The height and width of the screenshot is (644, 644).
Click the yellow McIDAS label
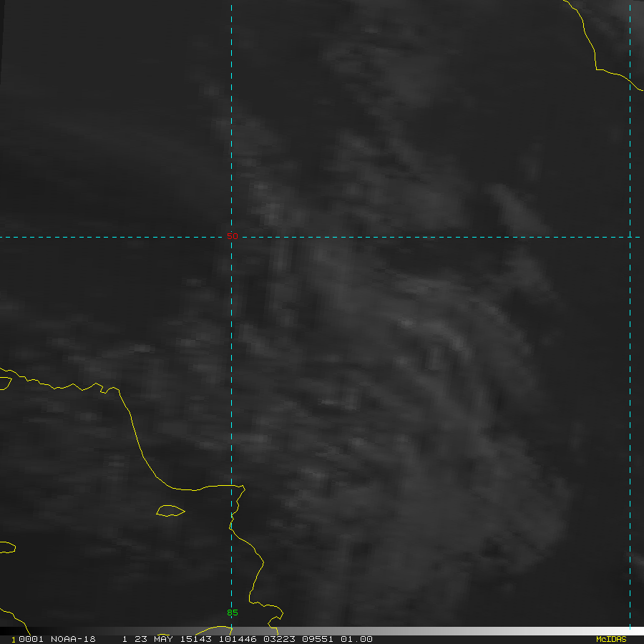[x=611, y=639]
